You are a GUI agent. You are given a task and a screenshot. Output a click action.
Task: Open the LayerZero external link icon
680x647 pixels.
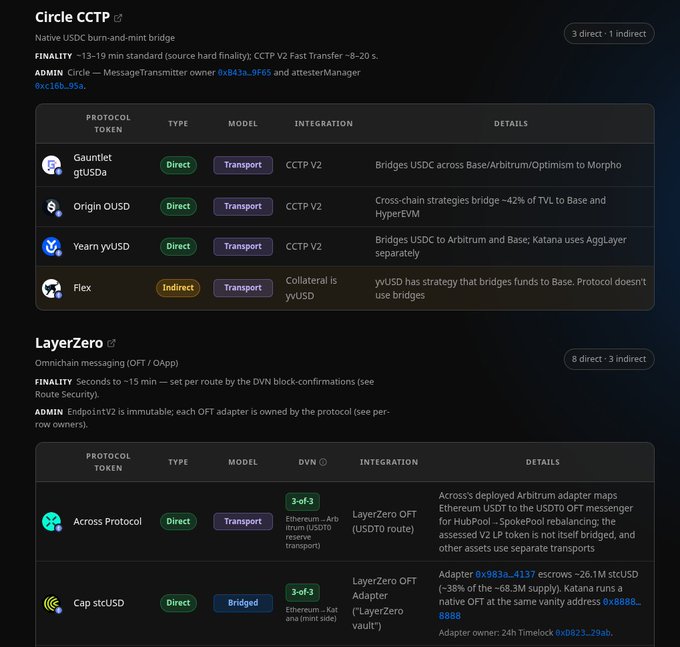[x=111, y=343]
